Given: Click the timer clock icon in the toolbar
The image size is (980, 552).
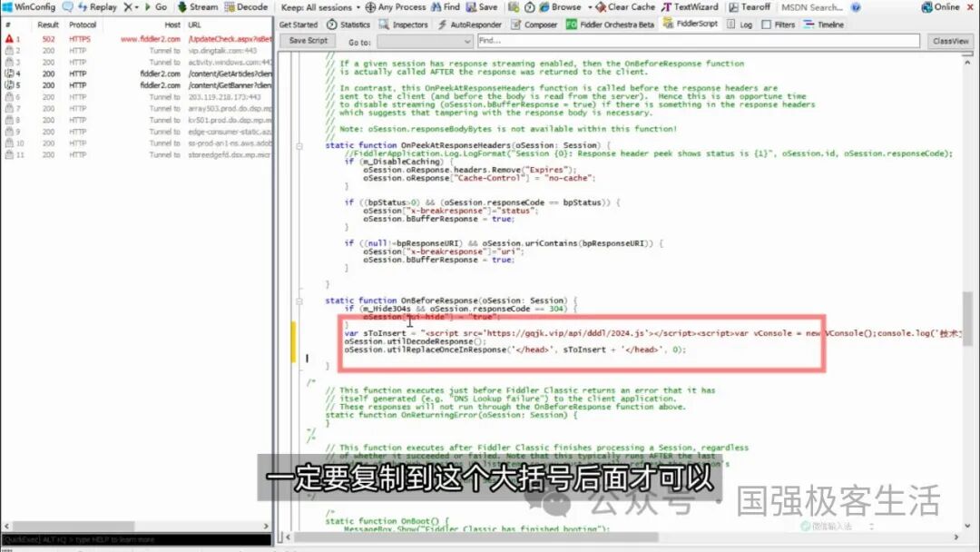Looking at the screenshot, I should [x=529, y=7].
